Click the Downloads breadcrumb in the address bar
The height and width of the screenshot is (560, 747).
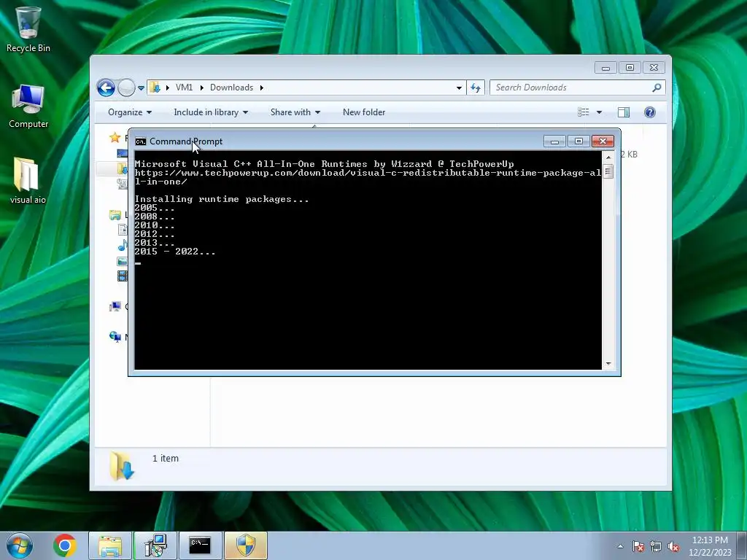pos(231,87)
